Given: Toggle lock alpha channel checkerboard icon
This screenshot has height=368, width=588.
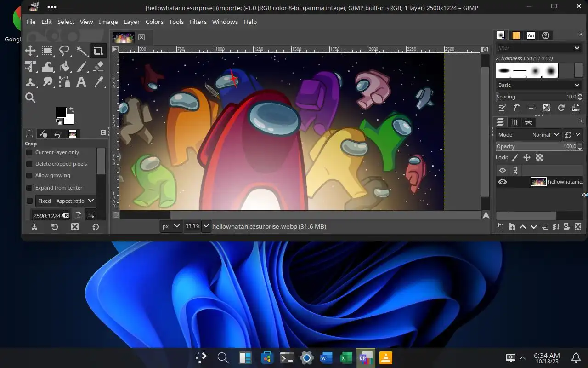Looking at the screenshot, I should tap(539, 157).
